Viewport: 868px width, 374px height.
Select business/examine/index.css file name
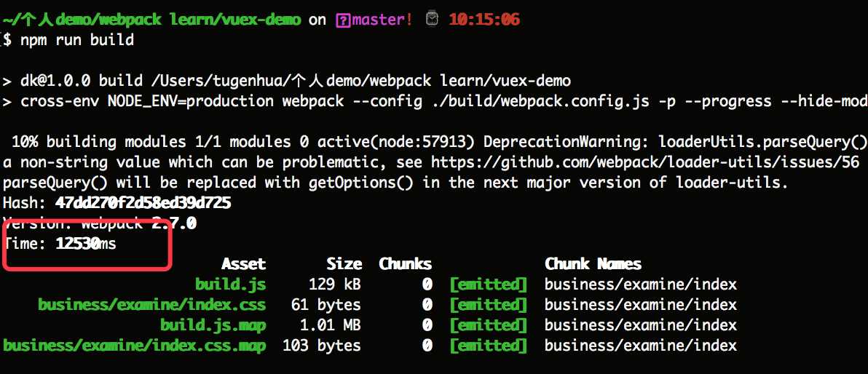pyautogui.click(x=151, y=305)
